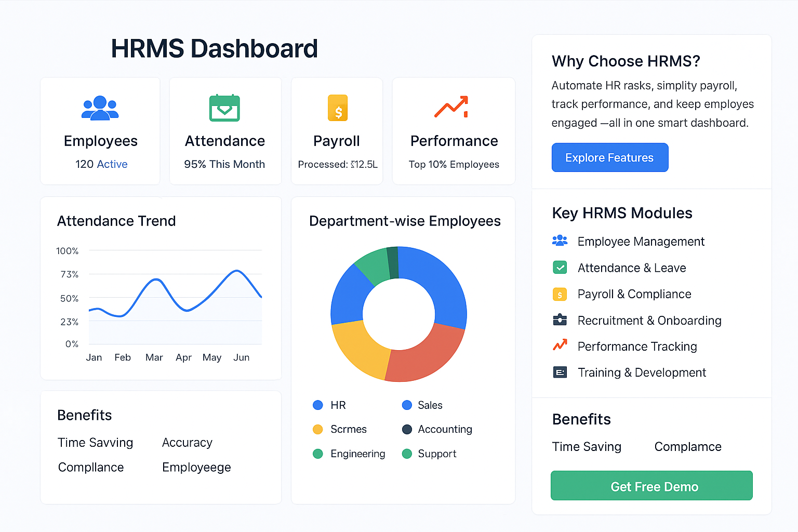Click the green Engineering legend dot
This screenshot has height=532, width=798.
(x=317, y=454)
